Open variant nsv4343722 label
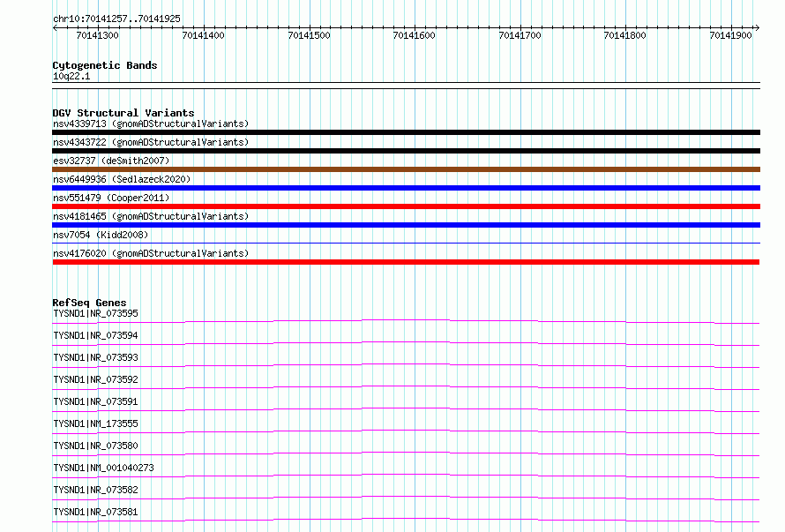Viewport: 785px width, 532px height. (x=151, y=142)
